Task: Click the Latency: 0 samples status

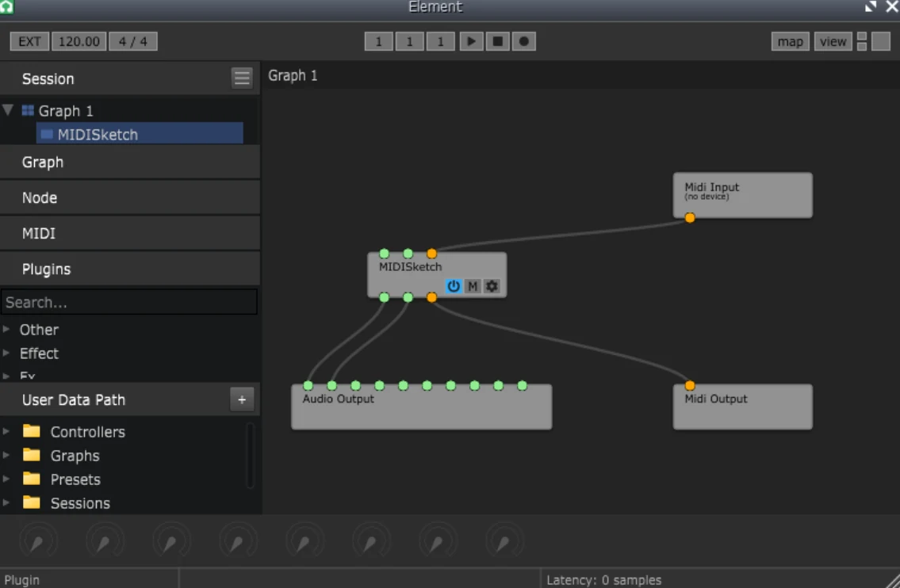Action: click(x=603, y=580)
